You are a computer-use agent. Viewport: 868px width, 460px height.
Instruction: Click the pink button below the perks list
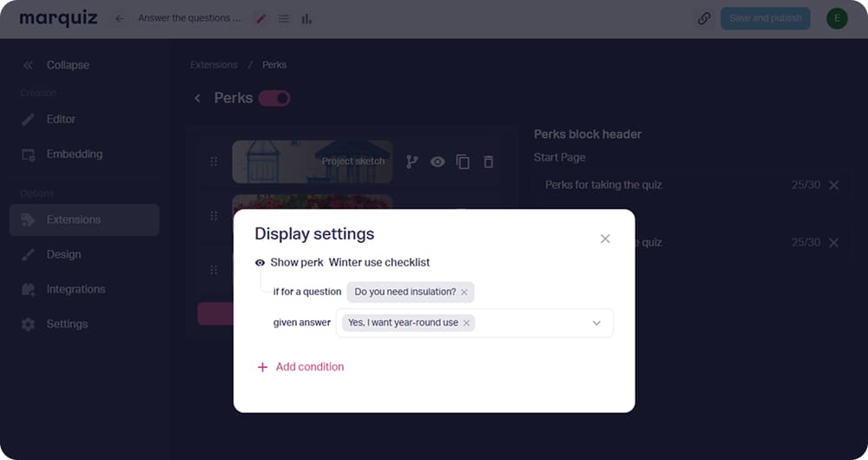215,314
